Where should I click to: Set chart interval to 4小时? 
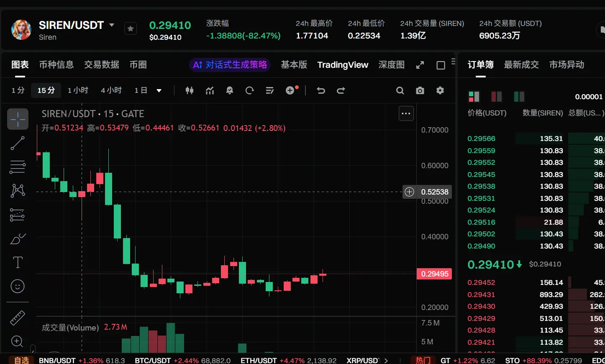click(x=111, y=90)
